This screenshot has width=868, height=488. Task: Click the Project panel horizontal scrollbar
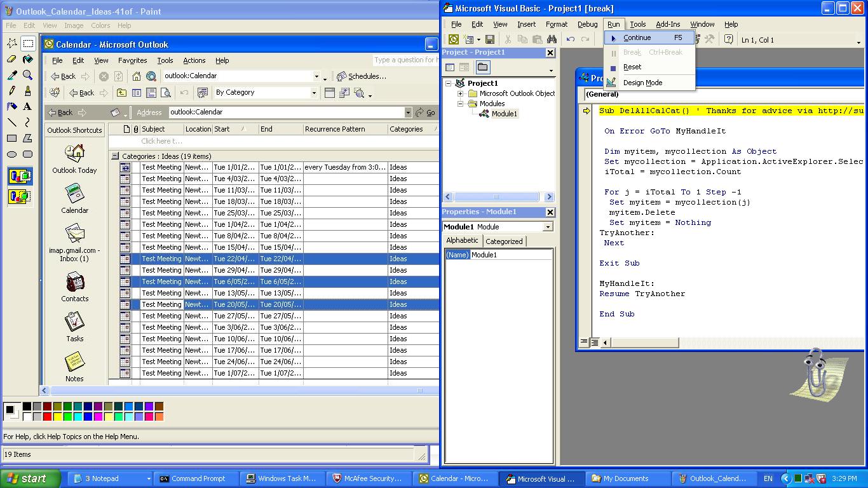(x=498, y=197)
